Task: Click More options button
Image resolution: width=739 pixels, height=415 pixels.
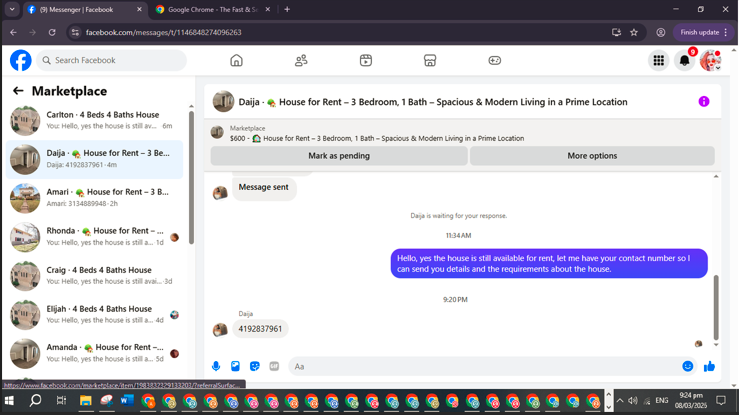Action: coord(592,155)
